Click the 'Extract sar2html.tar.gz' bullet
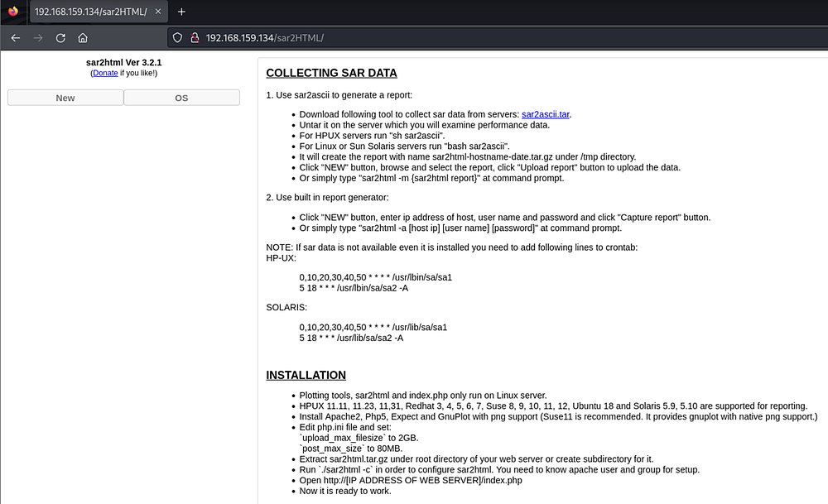This screenshot has height=504, width=828. pos(476,459)
